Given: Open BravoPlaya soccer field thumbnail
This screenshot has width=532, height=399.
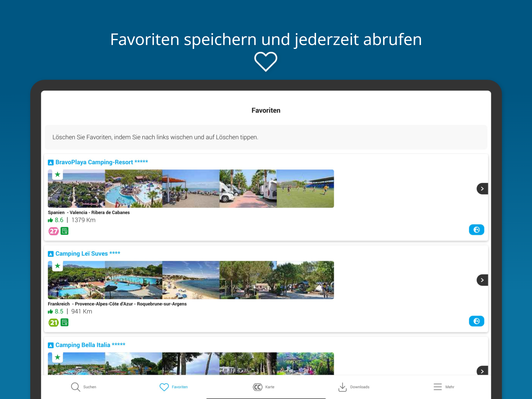Looking at the screenshot, I should coord(305,189).
